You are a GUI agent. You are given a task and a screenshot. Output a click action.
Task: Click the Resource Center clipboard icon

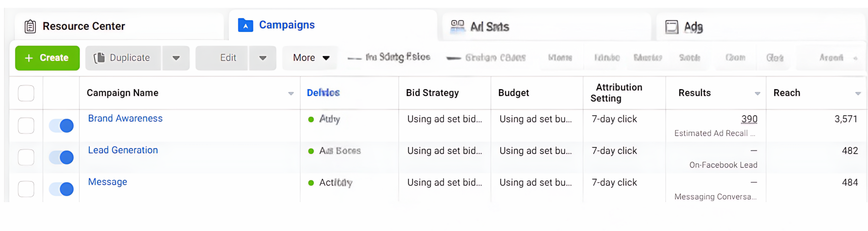coord(30,26)
